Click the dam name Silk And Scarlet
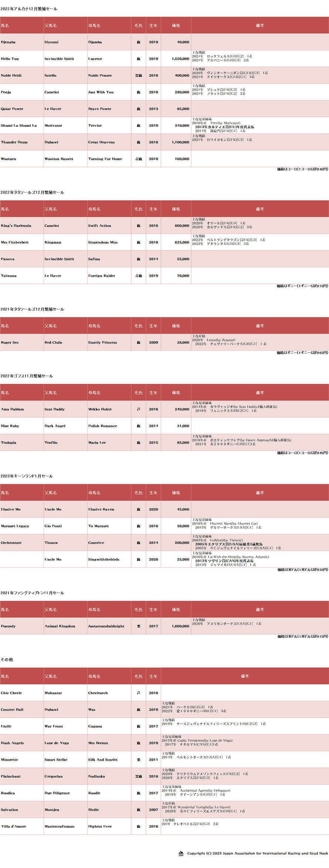 coord(103,760)
